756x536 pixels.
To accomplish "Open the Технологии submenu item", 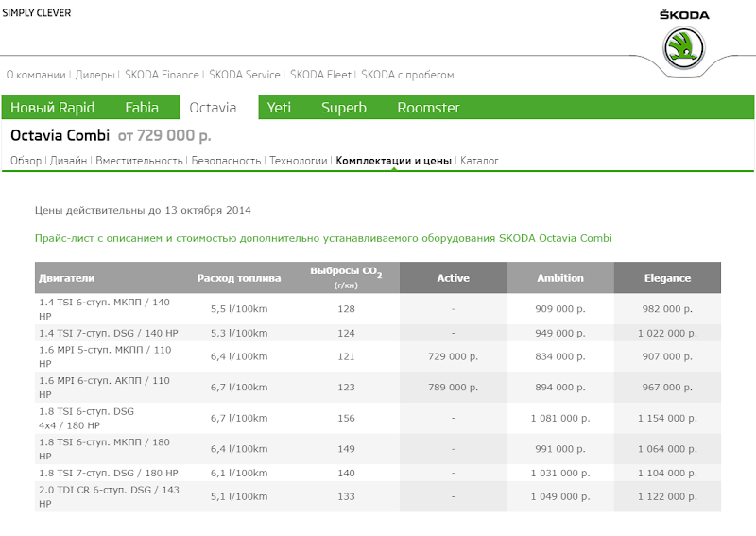I will [x=299, y=161].
